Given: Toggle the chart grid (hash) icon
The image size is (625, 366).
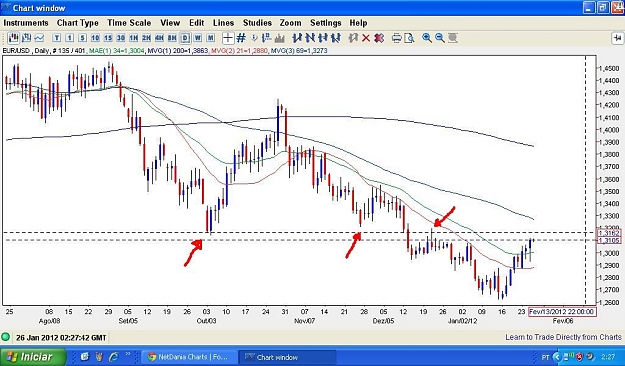Looking at the screenshot, I should (x=241, y=38).
